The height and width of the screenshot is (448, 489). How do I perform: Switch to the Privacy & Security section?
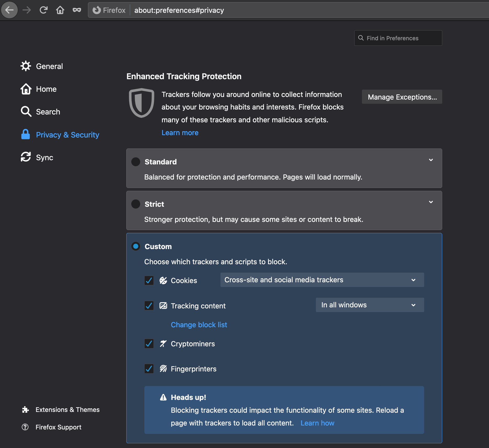point(67,135)
